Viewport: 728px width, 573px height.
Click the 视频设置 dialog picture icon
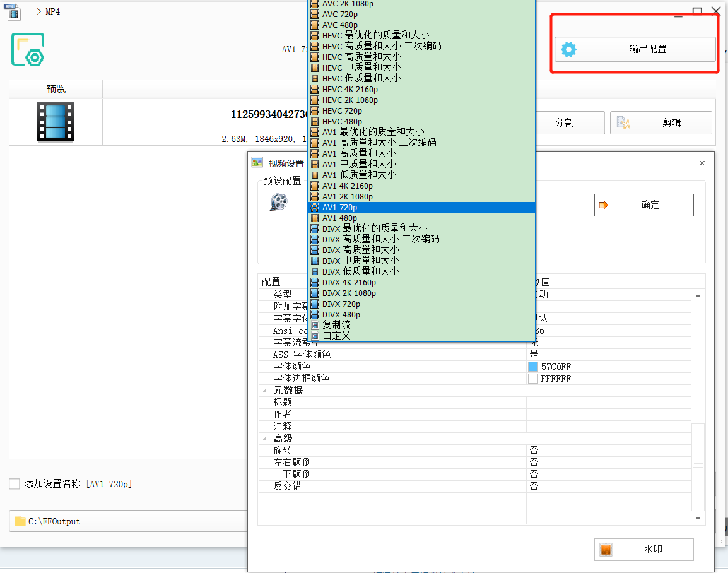[257, 163]
